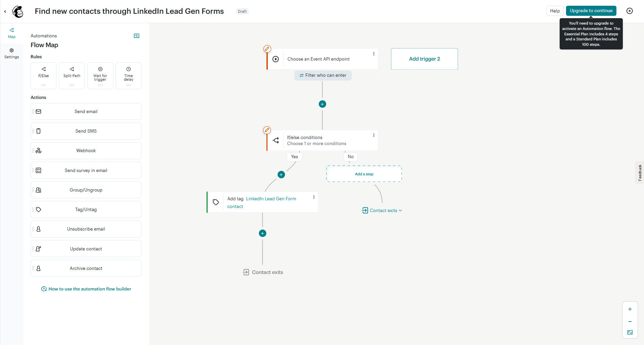Choose the Group/Ungroup action

click(x=86, y=190)
